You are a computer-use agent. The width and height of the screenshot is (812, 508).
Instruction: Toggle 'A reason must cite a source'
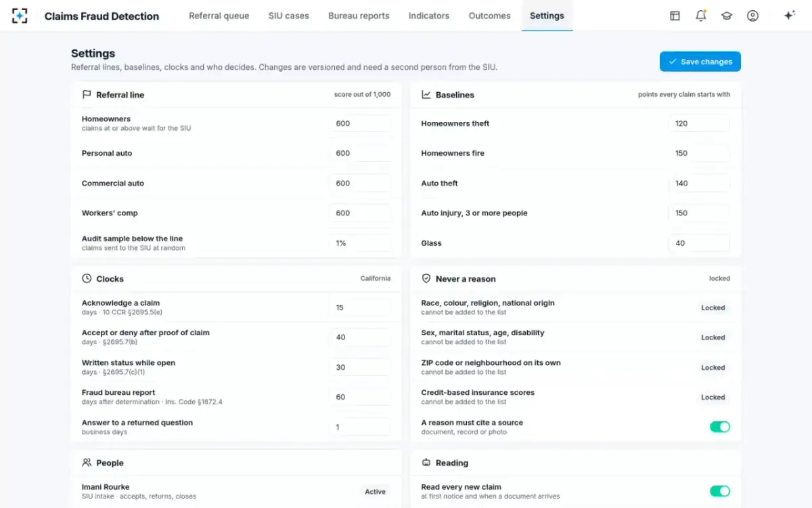point(720,427)
